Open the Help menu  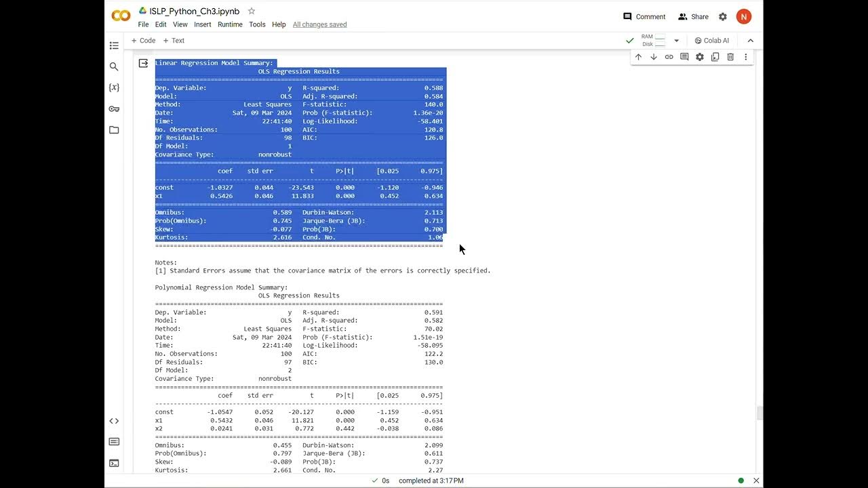[279, 24]
